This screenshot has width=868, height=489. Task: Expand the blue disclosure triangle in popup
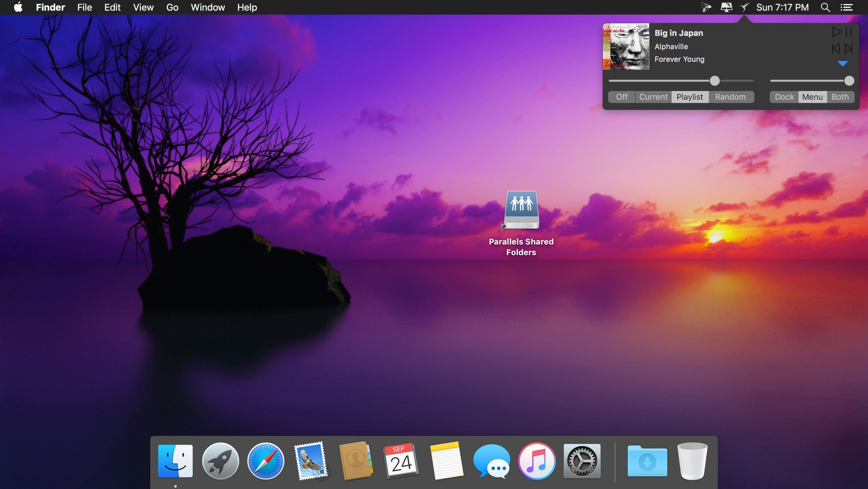pyautogui.click(x=842, y=64)
